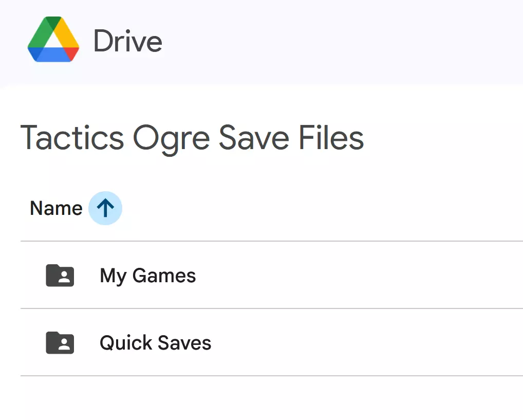Screen dimensions: 523x420
Task: Click the blank header area right of Drive
Action: tap(334, 41)
